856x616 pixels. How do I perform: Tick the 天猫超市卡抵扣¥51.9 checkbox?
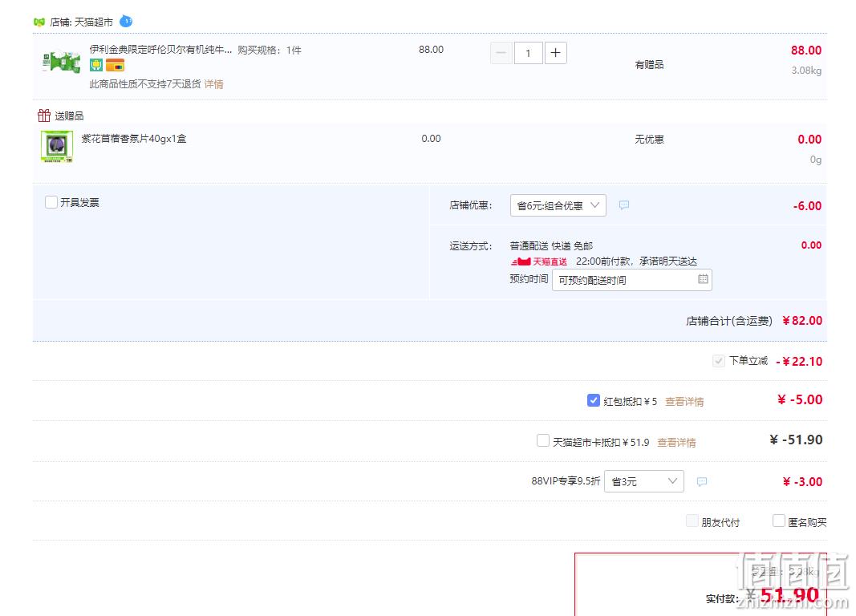point(543,441)
